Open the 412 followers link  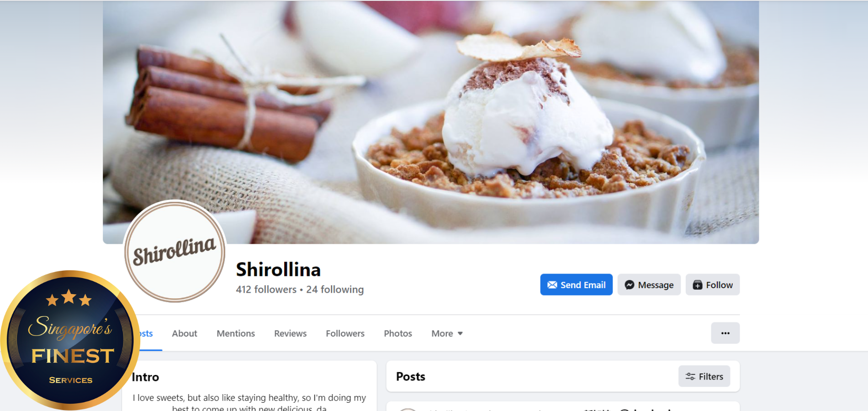click(x=266, y=290)
